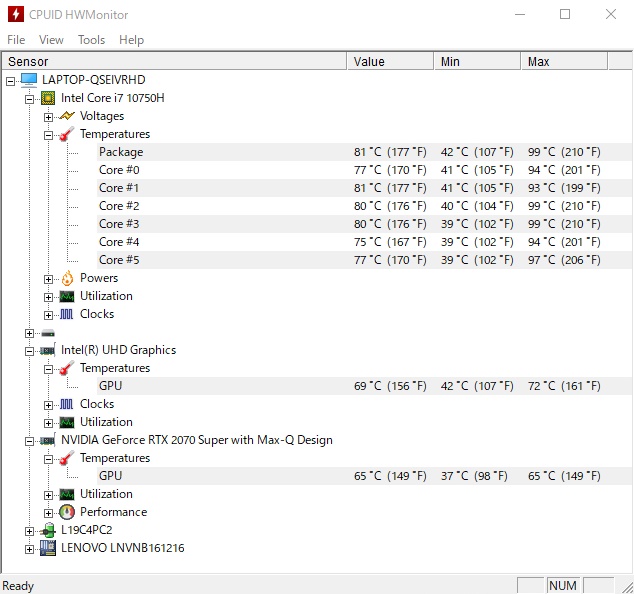Click the Intel Core i7 10750H CPU chip icon
Screen dimensions: 634x594
coord(48,98)
